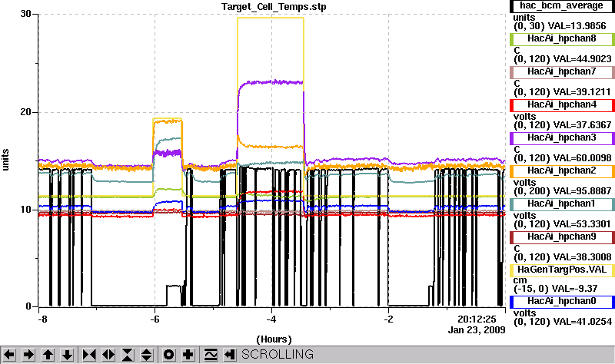Click the circle auto-scale toolbar icon
Image resolution: width=615 pixels, height=364 pixels.
[168, 355]
